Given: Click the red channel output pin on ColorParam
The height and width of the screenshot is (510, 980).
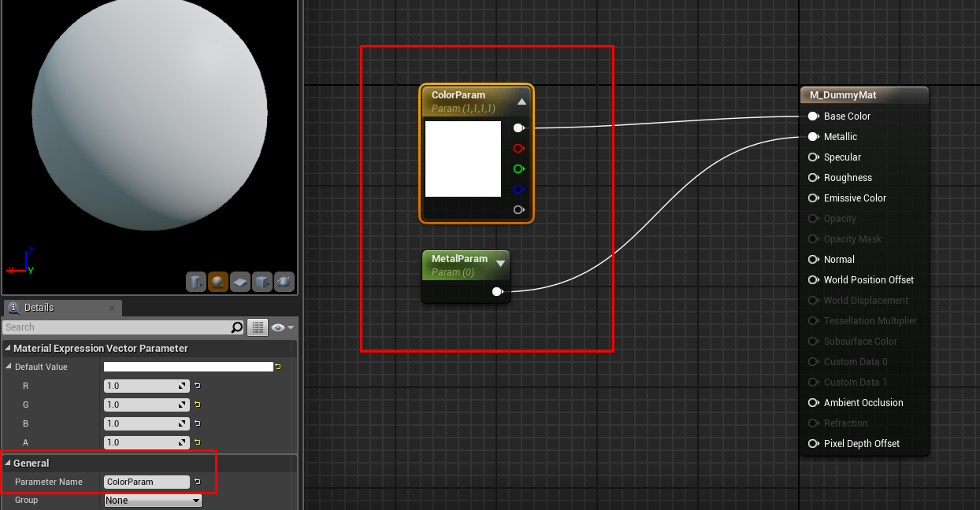Looking at the screenshot, I should click(x=518, y=148).
